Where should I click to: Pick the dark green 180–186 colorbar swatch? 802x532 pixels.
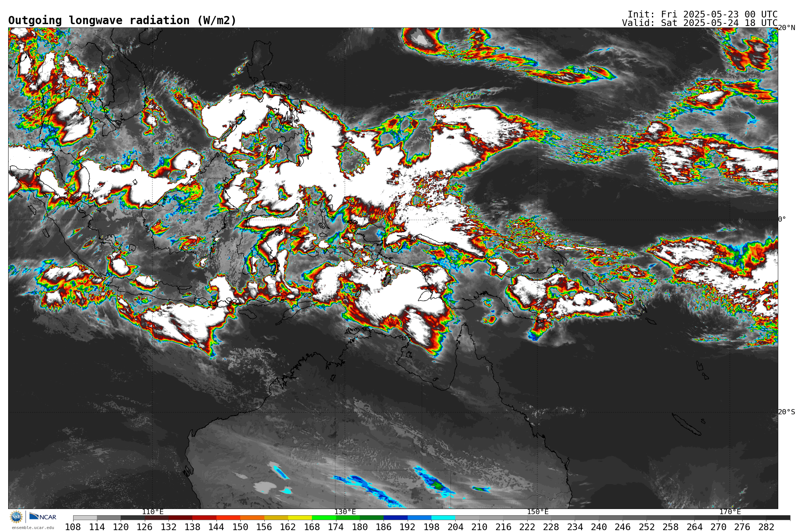[x=372, y=518]
